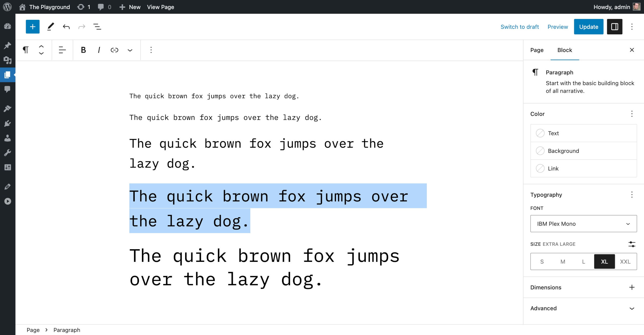Open Posts pin icon in sidebar
644x335 pixels.
pyautogui.click(x=8, y=45)
